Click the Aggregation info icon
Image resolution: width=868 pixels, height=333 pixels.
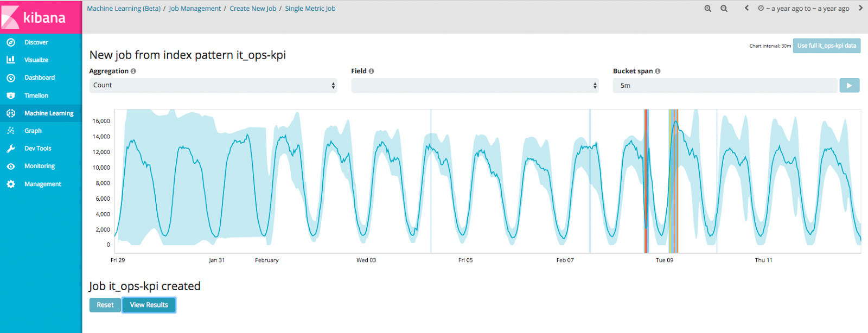(133, 71)
